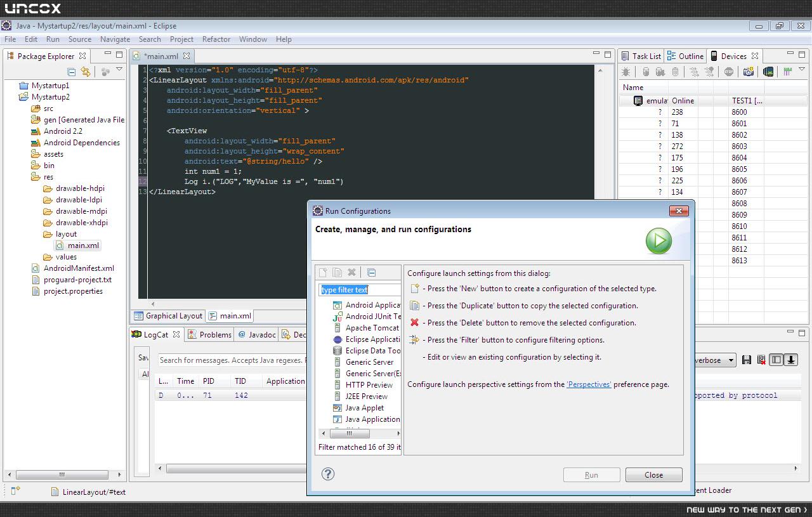812x517 pixels.
Task: Click the help question mark icon
Action: pyautogui.click(x=328, y=474)
